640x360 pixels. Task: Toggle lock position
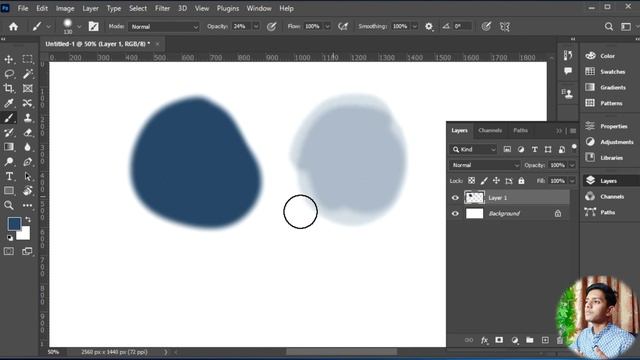click(496, 181)
